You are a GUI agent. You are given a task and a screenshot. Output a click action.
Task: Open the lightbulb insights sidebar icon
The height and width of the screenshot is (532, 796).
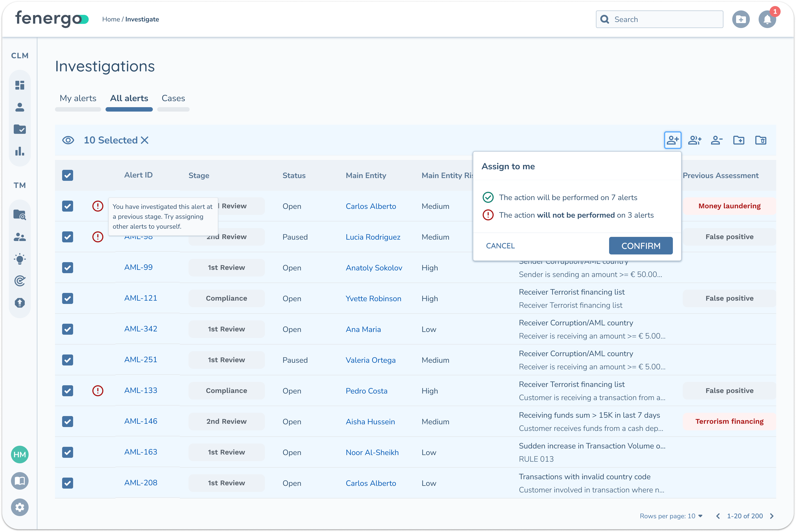pos(20,259)
